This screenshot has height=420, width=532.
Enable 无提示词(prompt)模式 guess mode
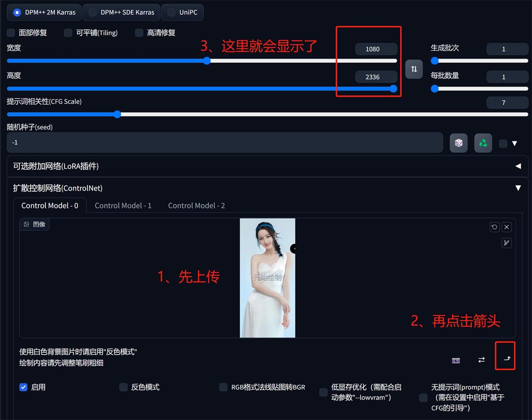point(424,398)
